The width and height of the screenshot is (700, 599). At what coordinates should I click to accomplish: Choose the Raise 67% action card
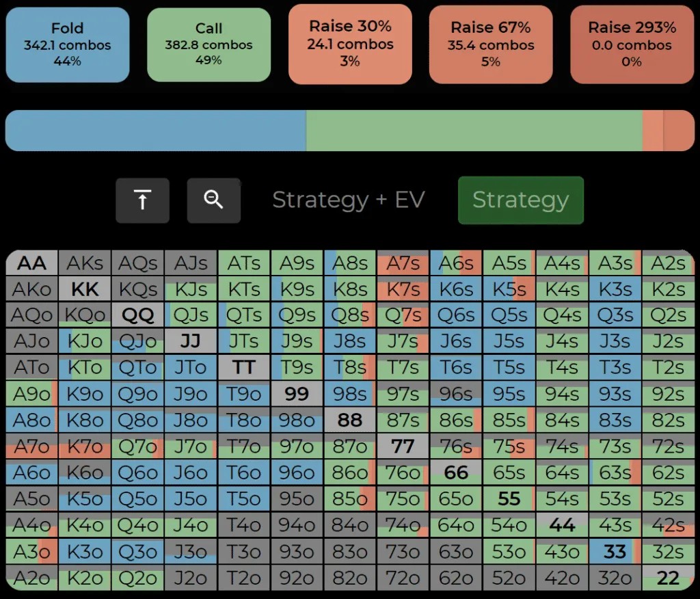point(490,44)
